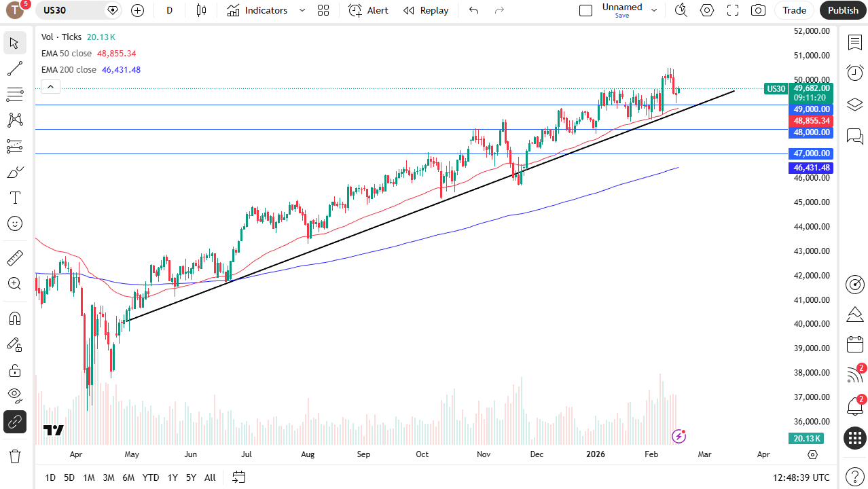Expand the Unnamed layout dropdown arrow
868x489 pixels.
click(x=654, y=10)
